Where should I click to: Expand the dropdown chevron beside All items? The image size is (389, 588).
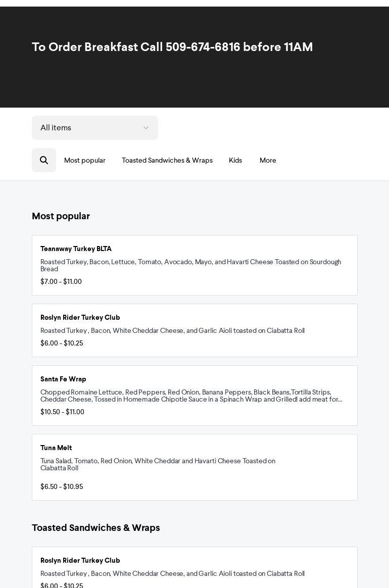pos(146,128)
